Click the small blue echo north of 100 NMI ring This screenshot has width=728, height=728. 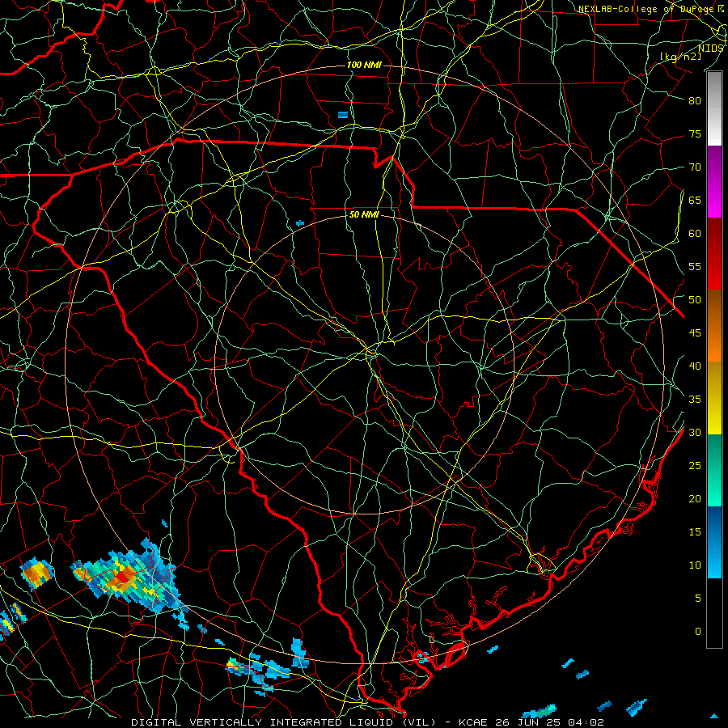343,115
